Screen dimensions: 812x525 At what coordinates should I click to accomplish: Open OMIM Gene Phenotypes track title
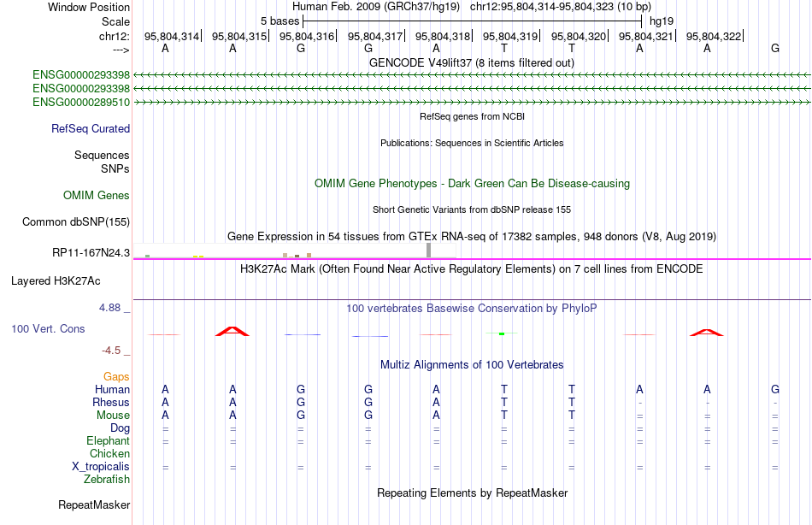472,184
